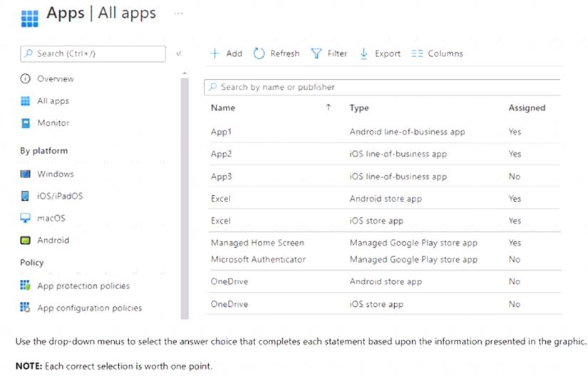The height and width of the screenshot is (376, 588).
Task: Open Microsoft Authenticator app
Action: [x=259, y=259]
